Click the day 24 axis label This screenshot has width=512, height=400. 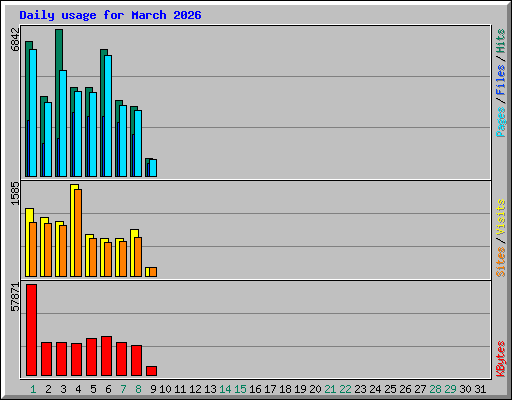(x=375, y=389)
